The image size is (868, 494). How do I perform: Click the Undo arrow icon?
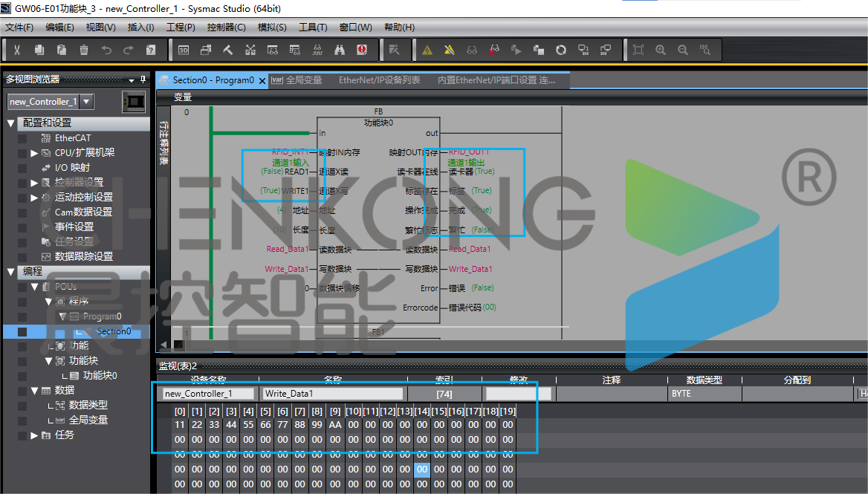coord(106,50)
